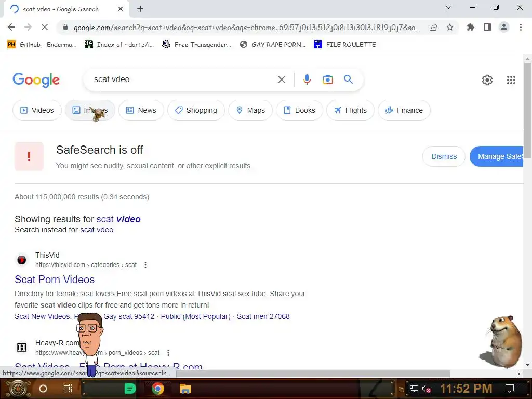The height and width of the screenshot is (399, 532).
Task: Open File Explorer from the taskbar
Action: coord(185,389)
